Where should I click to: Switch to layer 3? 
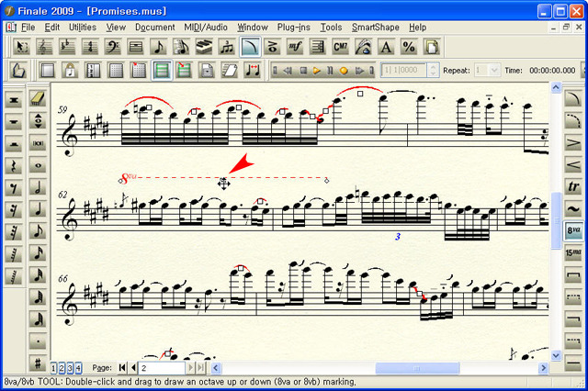70,368
